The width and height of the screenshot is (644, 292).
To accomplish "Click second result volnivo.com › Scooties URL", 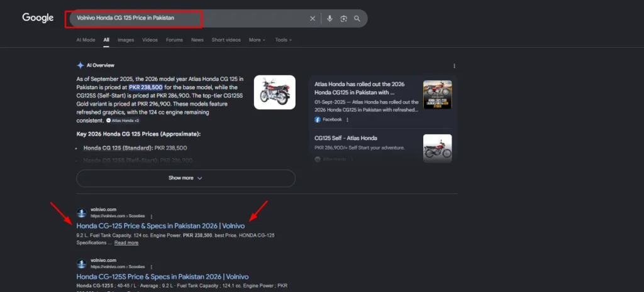I will (118, 267).
